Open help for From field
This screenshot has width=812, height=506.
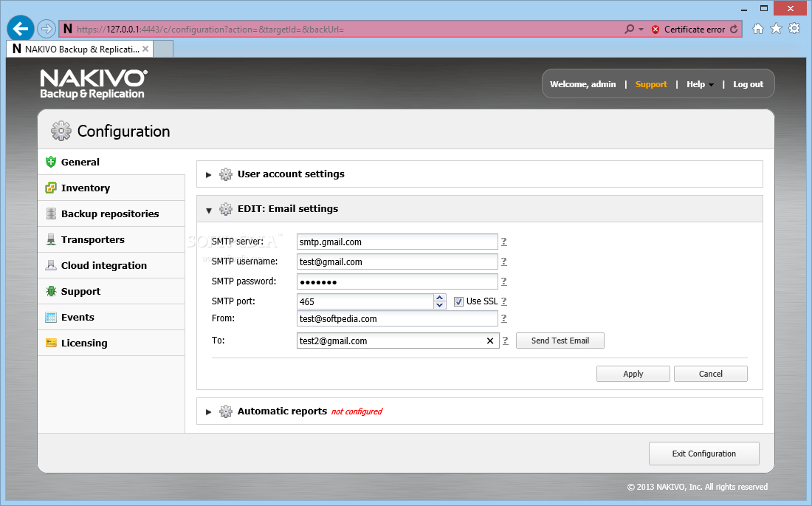(x=504, y=318)
